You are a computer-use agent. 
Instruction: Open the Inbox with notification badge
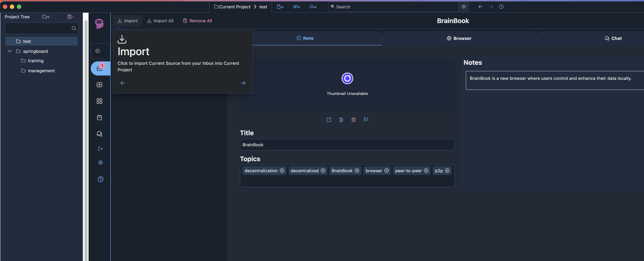pyautogui.click(x=99, y=68)
